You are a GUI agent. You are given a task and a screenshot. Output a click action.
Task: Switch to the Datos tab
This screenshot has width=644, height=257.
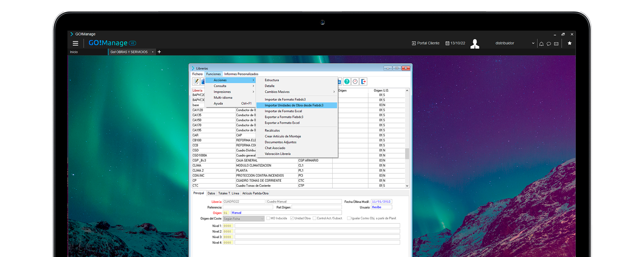click(211, 194)
